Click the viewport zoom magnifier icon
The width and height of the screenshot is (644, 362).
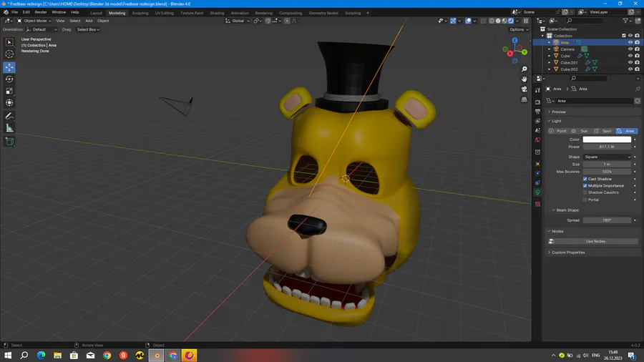point(524,69)
